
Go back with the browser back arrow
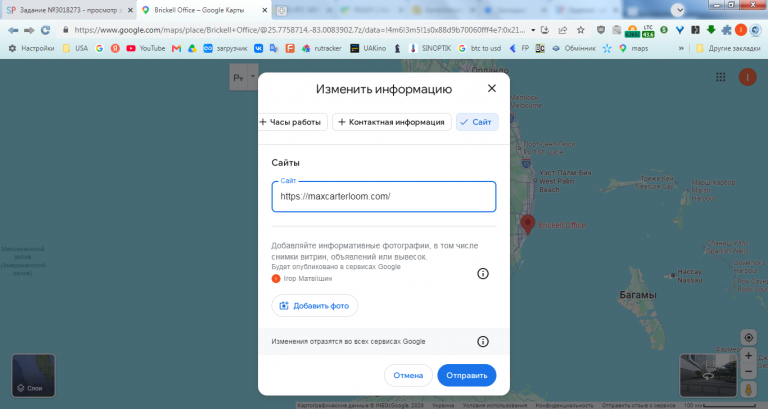13,30
